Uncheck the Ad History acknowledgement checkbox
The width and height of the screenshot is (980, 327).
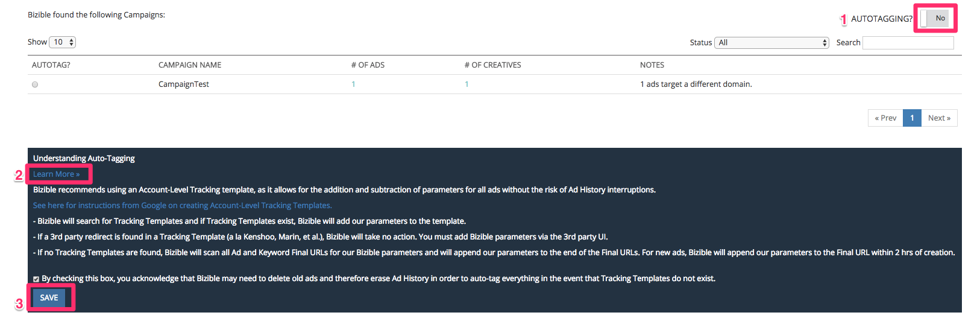point(36,279)
